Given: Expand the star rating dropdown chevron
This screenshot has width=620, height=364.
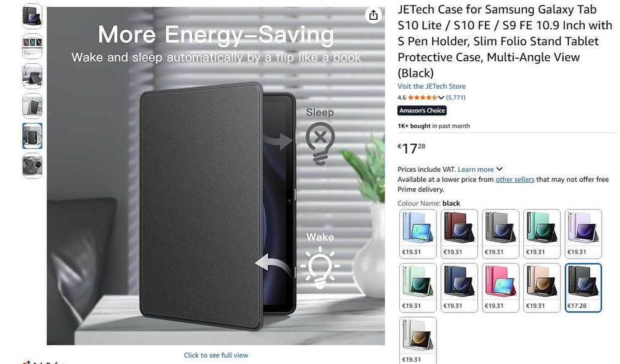Looking at the screenshot, I should [441, 98].
